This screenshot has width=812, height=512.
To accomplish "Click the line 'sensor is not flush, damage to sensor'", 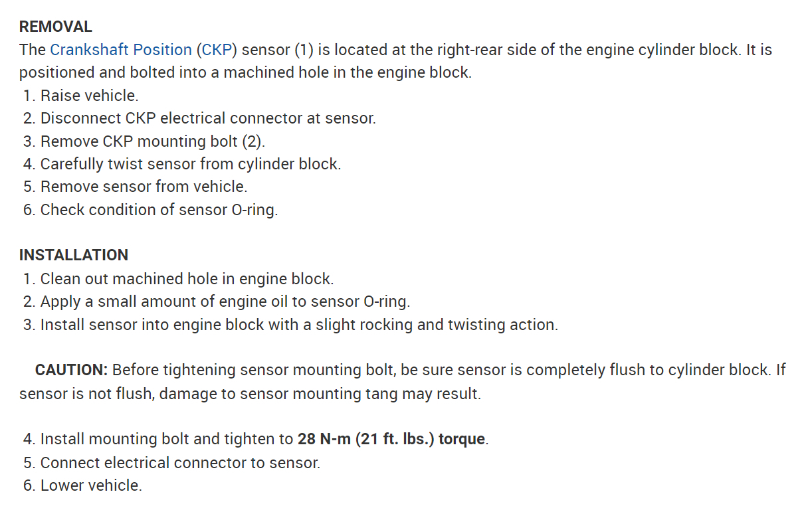I will click(x=249, y=394).
